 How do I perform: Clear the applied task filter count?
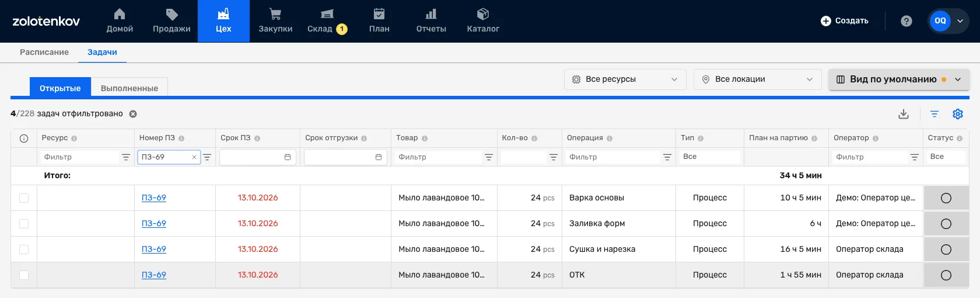[133, 114]
